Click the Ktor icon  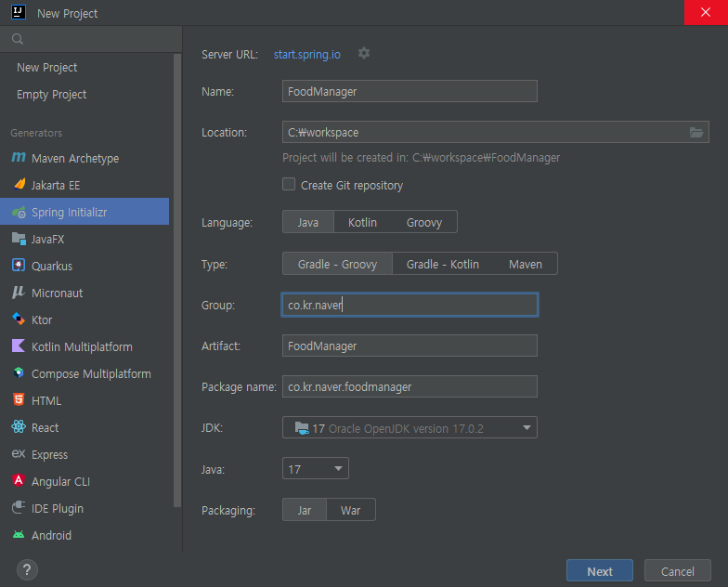pos(19,320)
